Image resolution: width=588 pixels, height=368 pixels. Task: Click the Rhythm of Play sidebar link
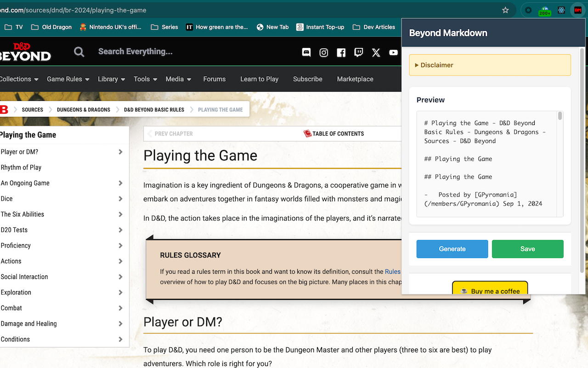pos(21,167)
